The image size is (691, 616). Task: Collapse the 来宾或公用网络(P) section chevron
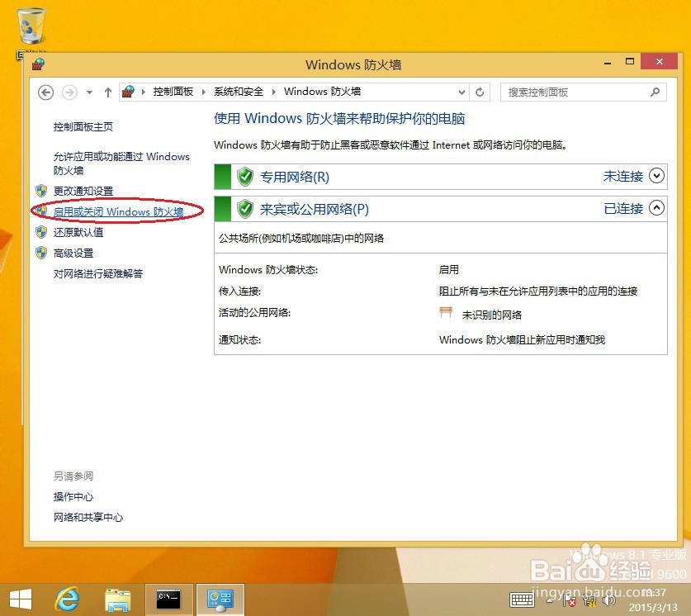(x=656, y=208)
